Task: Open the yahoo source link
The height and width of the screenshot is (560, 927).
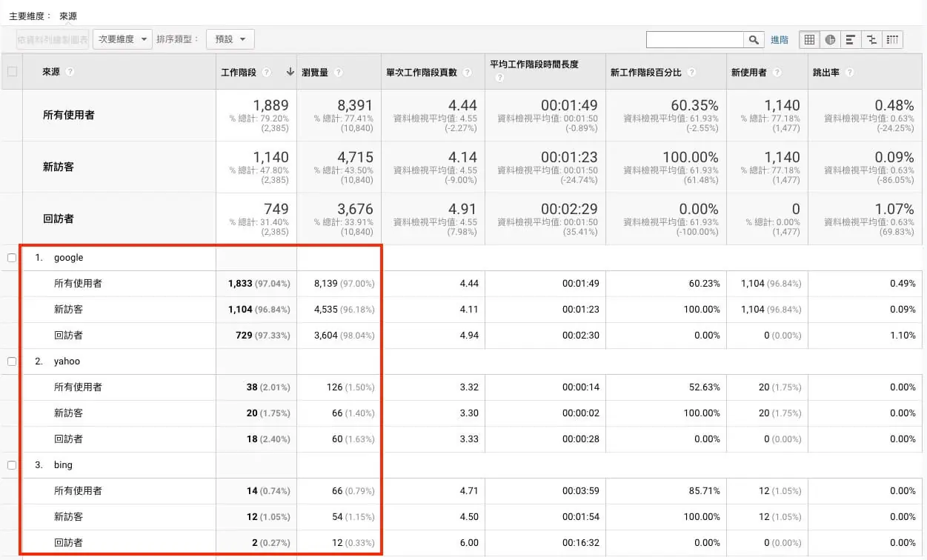Action: (x=67, y=361)
